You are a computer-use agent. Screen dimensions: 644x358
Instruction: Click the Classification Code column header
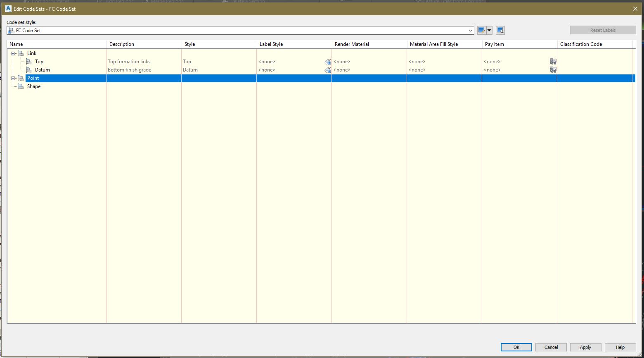pyautogui.click(x=595, y=44)
